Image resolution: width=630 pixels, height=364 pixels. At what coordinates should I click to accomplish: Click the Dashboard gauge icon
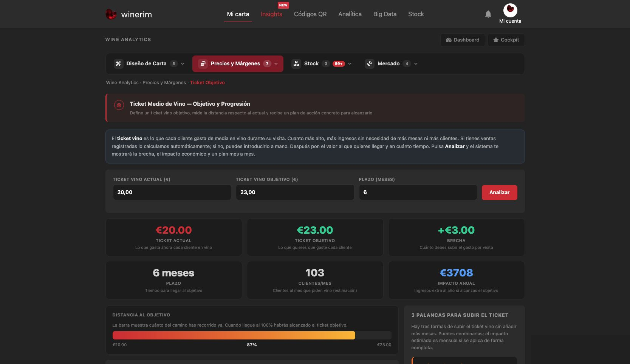coord(449,40)
